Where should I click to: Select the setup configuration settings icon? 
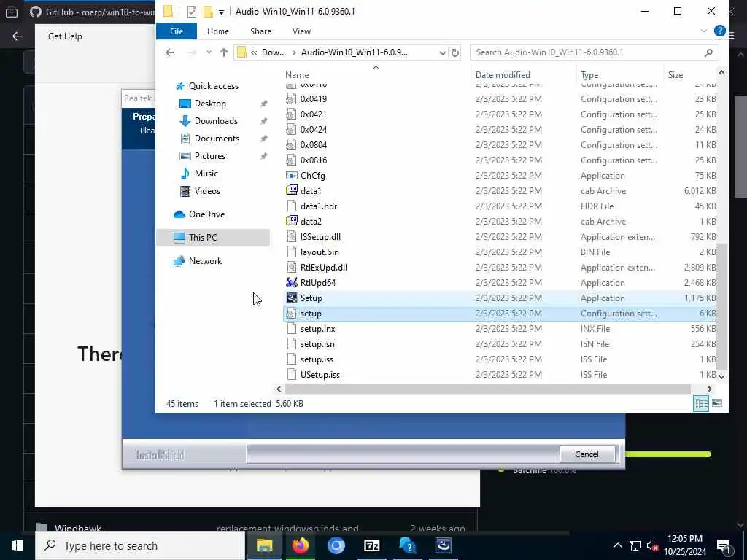point(292,314)
